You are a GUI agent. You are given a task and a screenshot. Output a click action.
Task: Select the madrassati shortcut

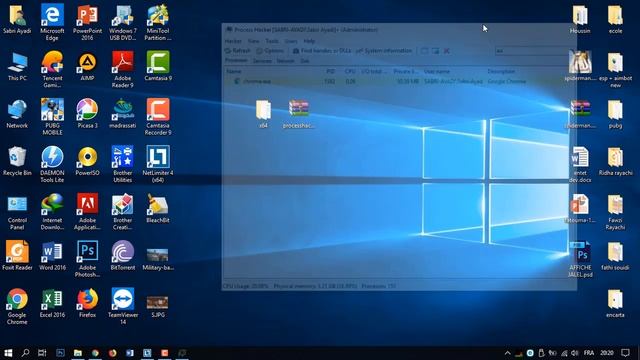(x=122, y=114)
